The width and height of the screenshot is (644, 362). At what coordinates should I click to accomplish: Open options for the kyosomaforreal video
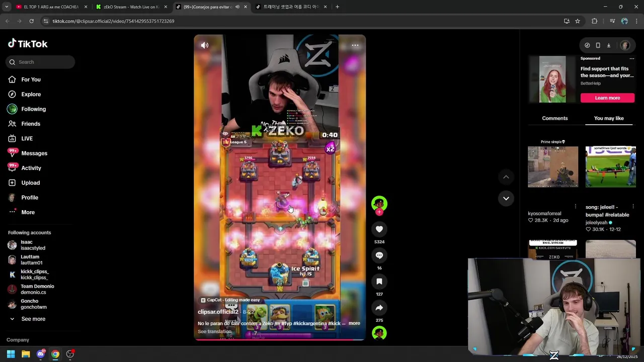coord(576,207)
